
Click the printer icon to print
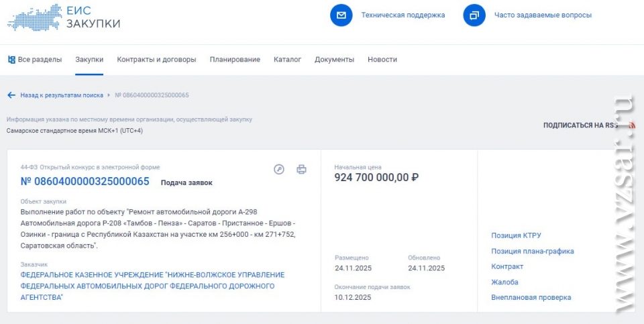click(301, 170)
